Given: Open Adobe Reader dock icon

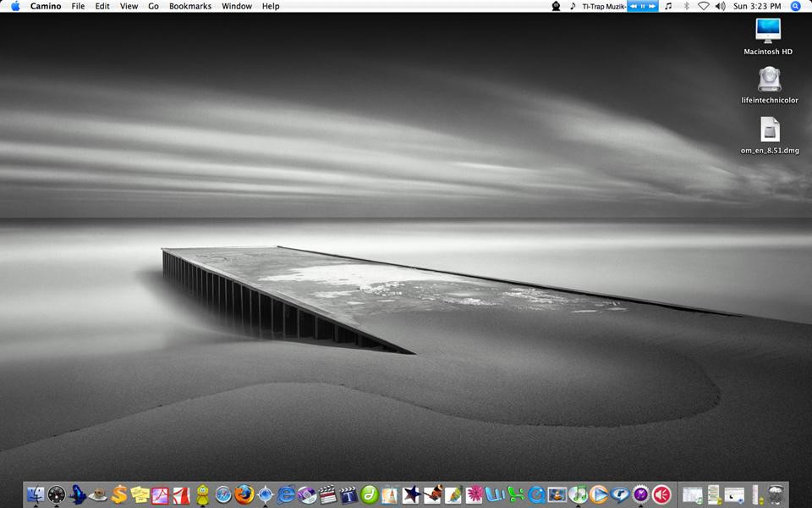Looking at the screenshot, I should tap(181, 495).
